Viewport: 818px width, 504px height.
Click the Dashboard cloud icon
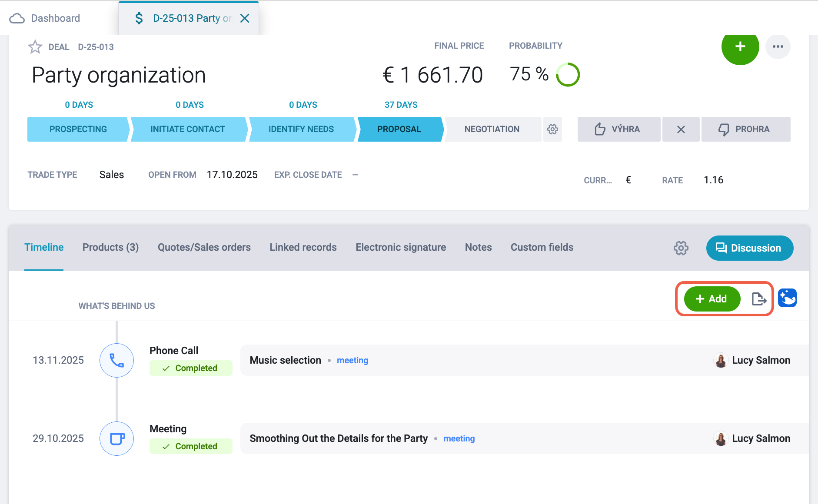tap(17, 18)
